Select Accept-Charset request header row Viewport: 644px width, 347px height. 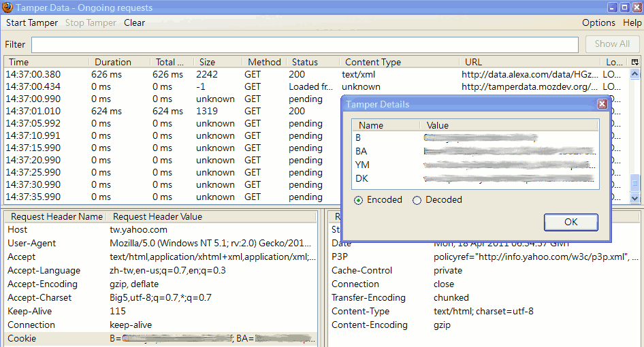(161, 298)
